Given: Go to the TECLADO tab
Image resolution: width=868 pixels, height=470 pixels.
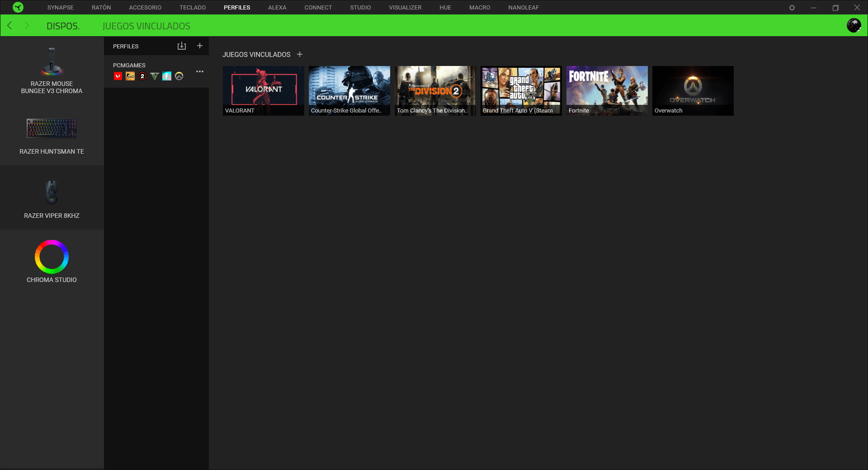Looking at the screenshot, I should tap(193, 7).
